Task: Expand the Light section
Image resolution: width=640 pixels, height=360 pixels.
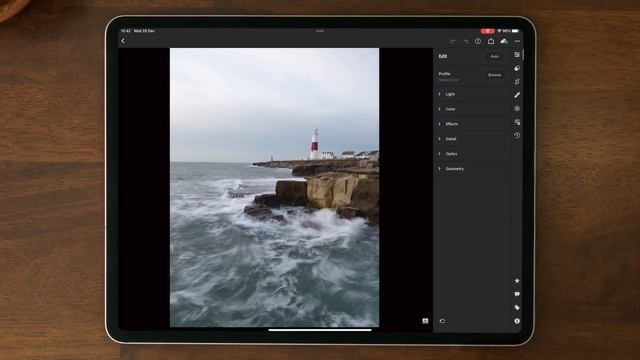Action: coord(472,94)
